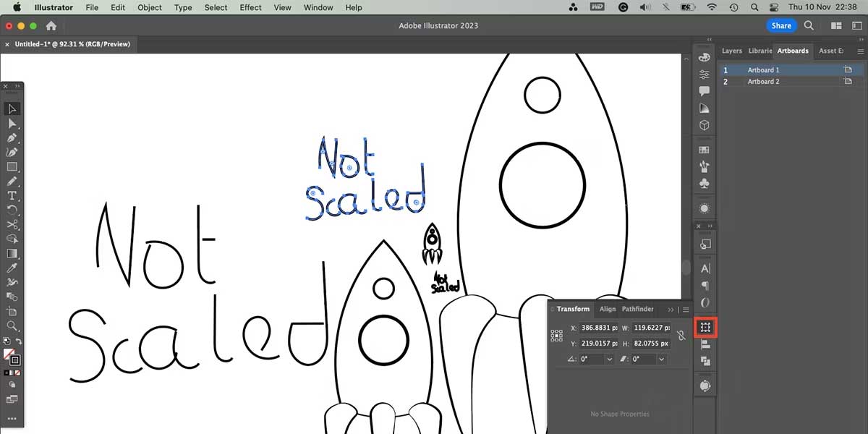Set the reference point locator grid
The height and width of the screenshot is (434, 868).
point(556,336)
